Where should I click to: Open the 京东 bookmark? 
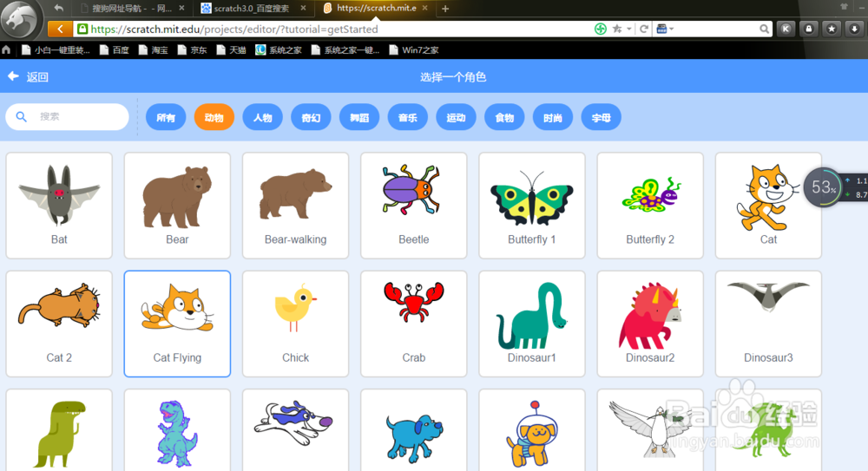pos(192,49)
